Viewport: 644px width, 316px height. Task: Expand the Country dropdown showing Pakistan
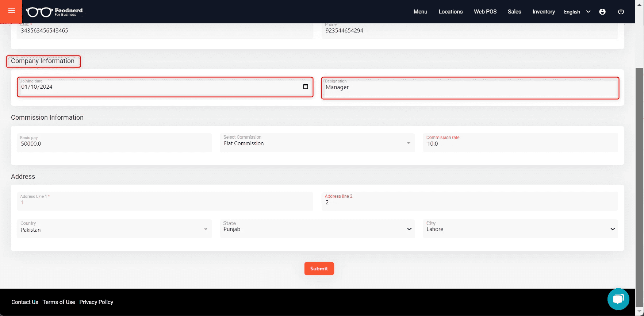tap(114, 229)
